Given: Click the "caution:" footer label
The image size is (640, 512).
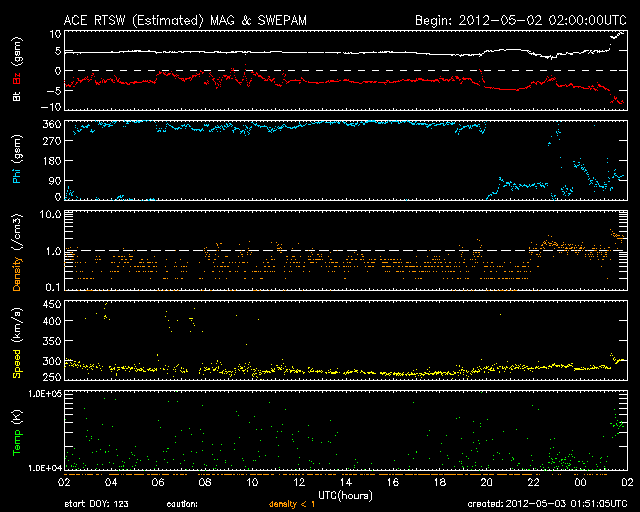Looking at the screenshot, I should [x=182, y=504].
